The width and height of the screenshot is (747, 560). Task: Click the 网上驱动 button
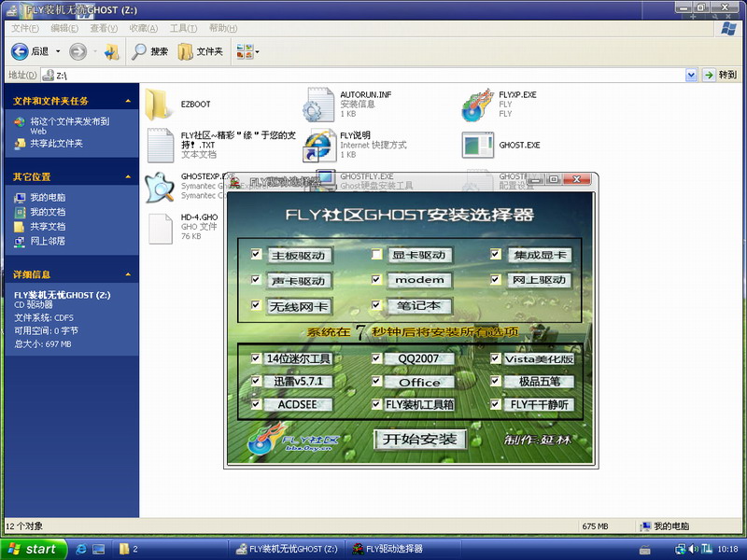540,280
